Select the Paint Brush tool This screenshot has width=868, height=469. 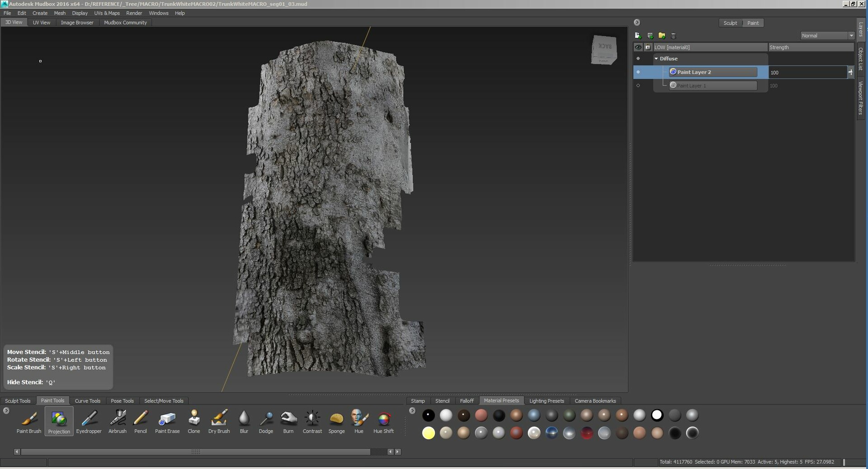pos(28,421)
